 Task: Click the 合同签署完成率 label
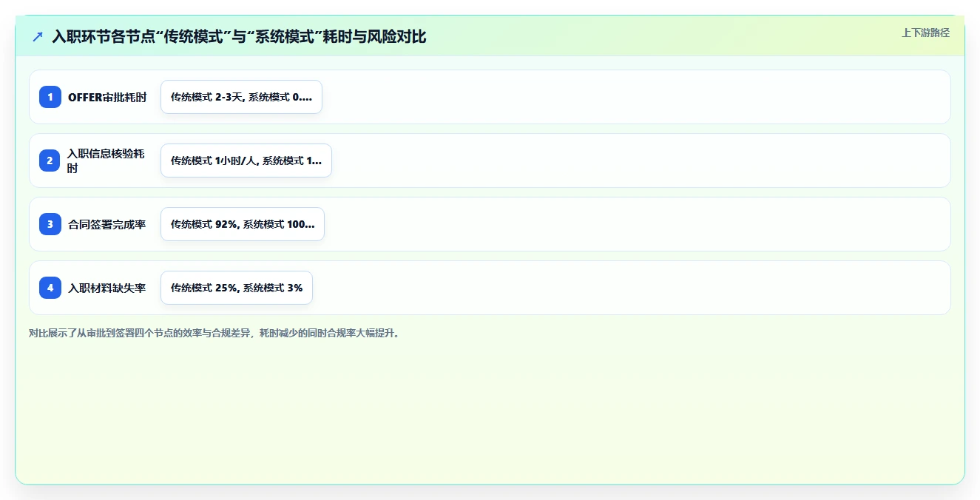point(107,224)
